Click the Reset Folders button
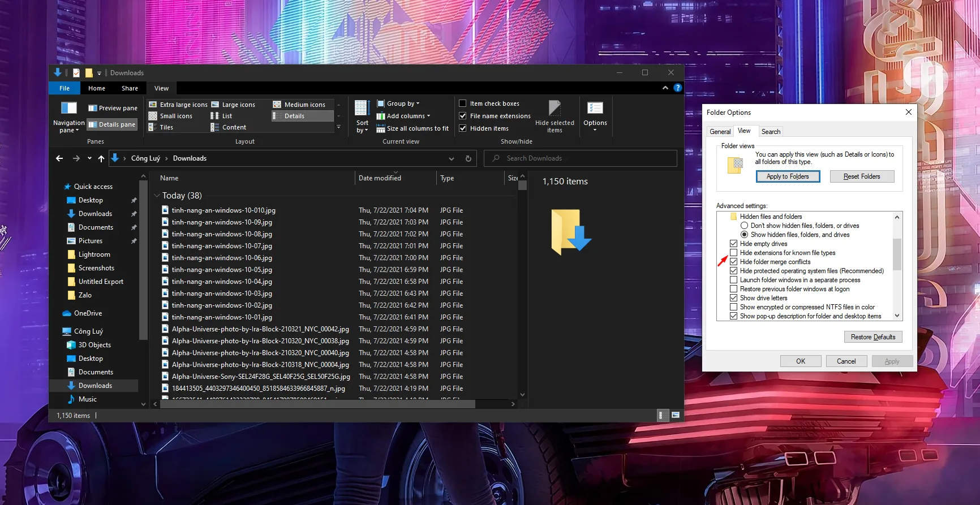 tap(862, 176)
